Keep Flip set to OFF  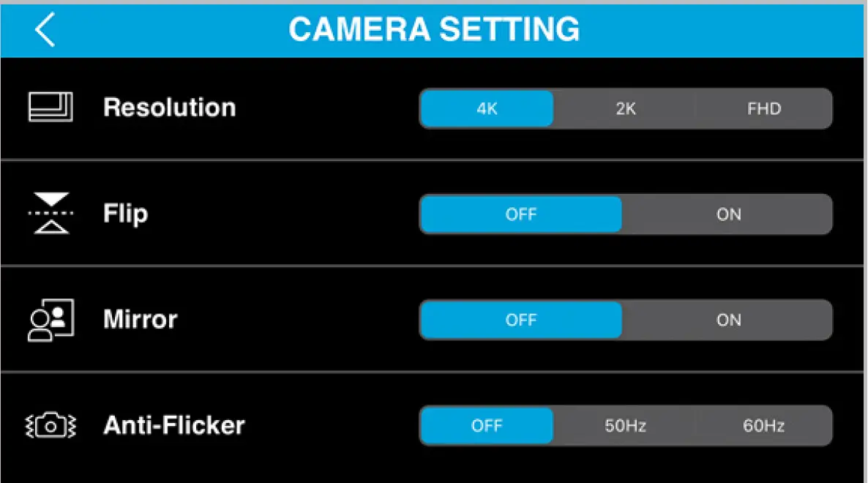520,214
